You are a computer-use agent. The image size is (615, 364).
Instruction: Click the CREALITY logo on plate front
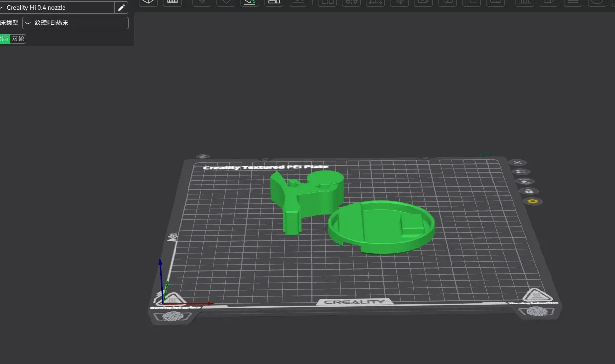[354, 302]
